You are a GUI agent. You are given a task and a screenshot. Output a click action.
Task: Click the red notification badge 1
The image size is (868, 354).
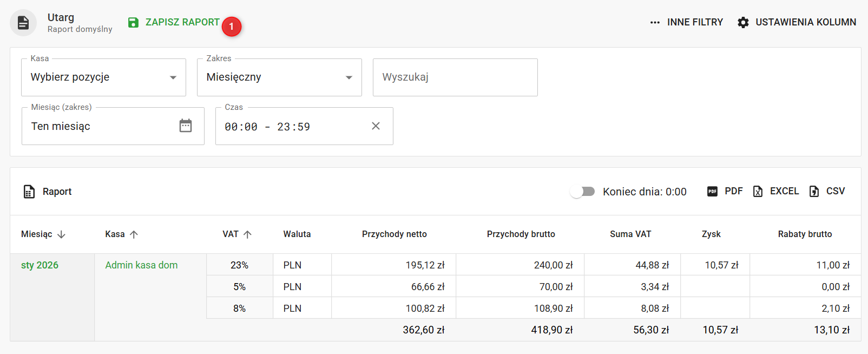(x=232, y=27)
